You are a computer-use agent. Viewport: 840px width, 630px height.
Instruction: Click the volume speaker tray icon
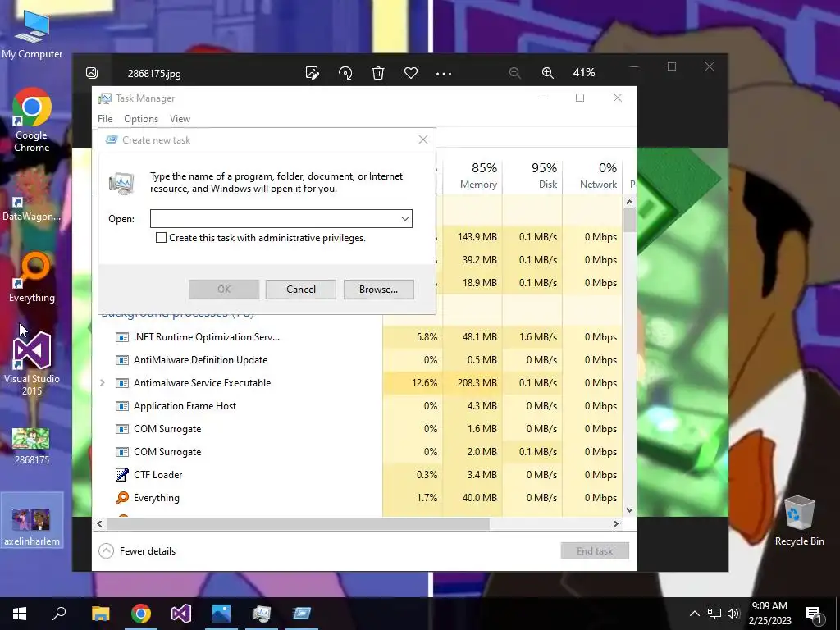pos(733,614)
